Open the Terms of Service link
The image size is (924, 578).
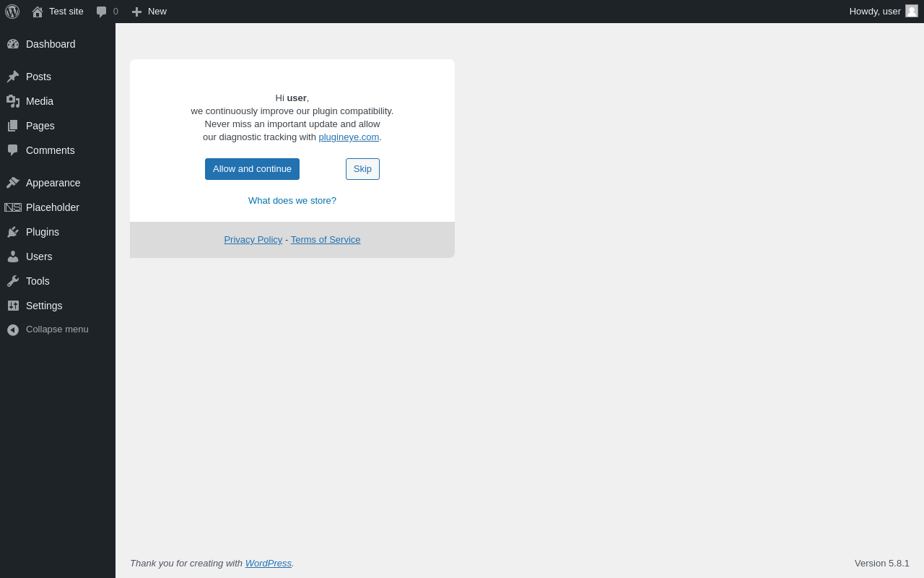326,240
